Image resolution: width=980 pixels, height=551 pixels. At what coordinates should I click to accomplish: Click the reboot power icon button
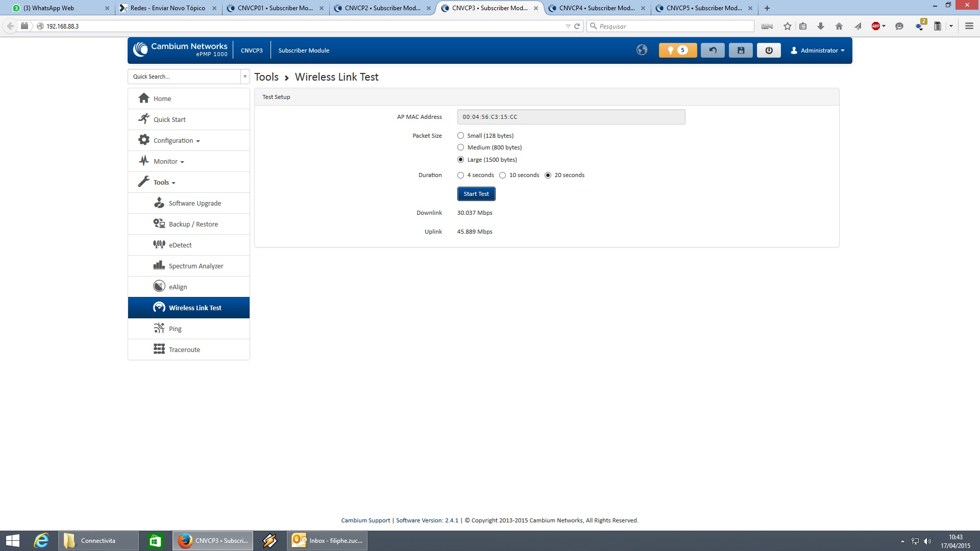[769, 50]
